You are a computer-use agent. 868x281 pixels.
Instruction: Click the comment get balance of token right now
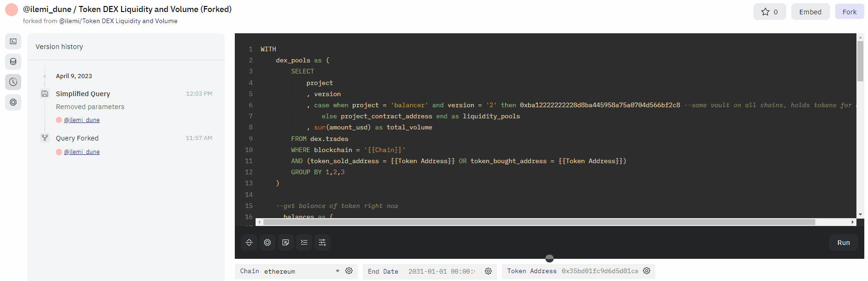(337, 206)
